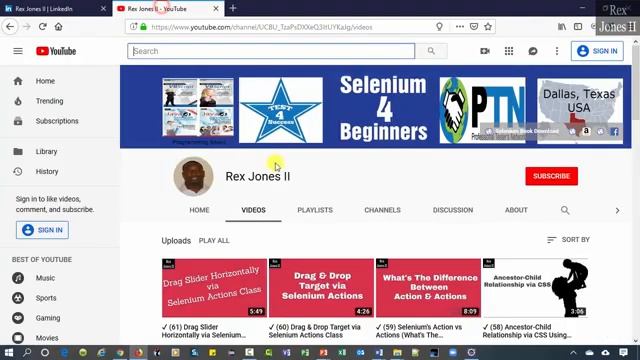Viewport: 640px width, 360px height.
Task: Open the three-dot settings menu in the YouTube header
Action: (557, 51)
